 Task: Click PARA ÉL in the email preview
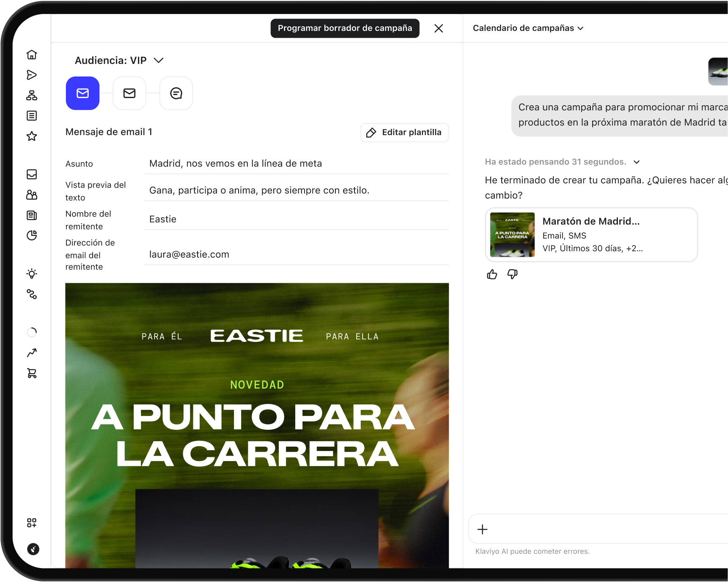162,336
